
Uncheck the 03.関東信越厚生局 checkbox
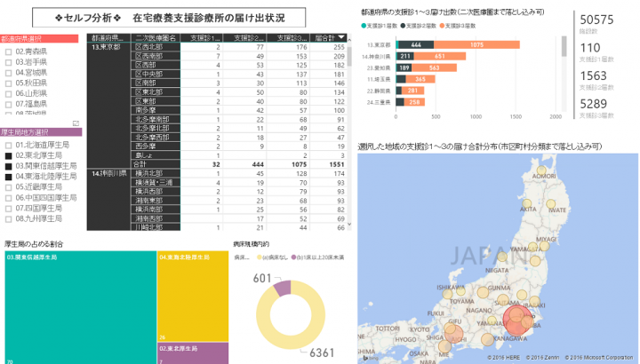pyautogui.click(x=9, y=166)
